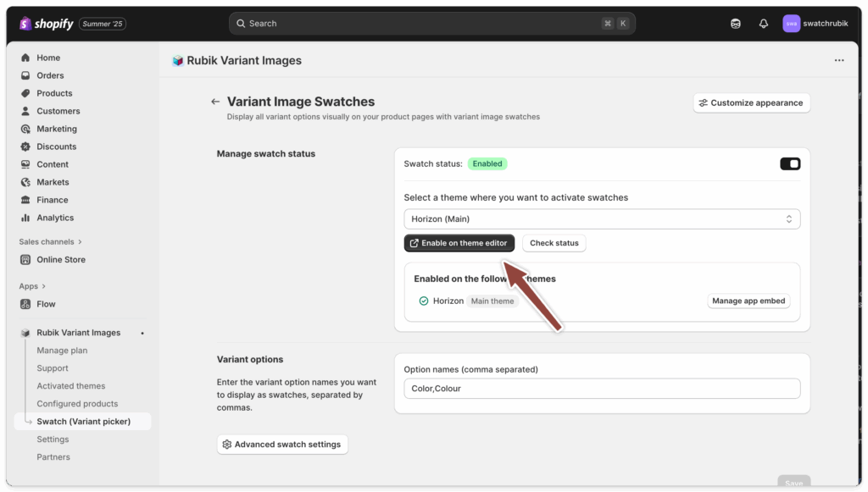The image size is (868, 492).
Task: Open the notifications bell
Action: [x=764, y=24]
